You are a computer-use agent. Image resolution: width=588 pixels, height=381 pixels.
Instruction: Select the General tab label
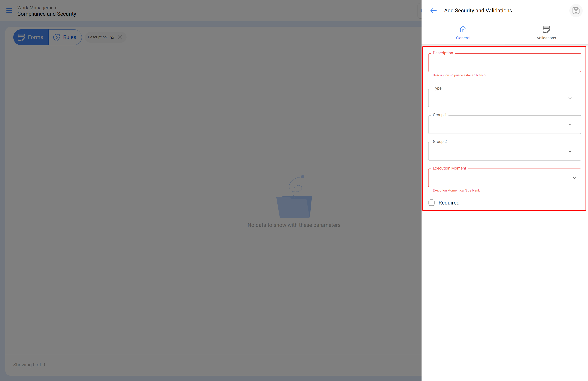[x=463, y=38]
